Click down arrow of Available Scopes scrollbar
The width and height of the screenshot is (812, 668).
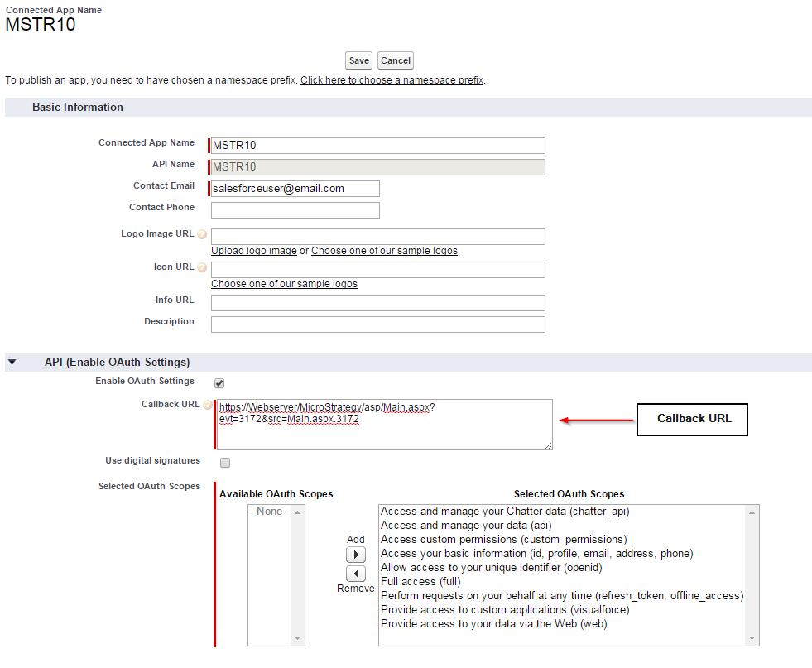[298, 638]
